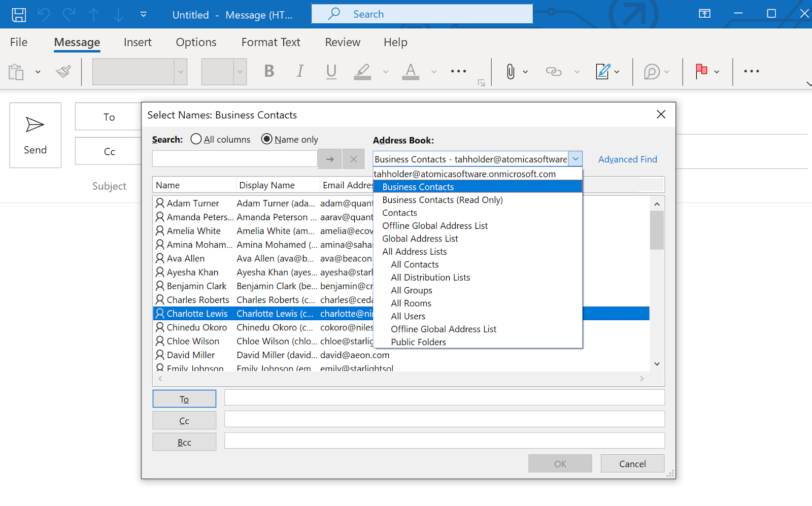Image resolution: width=812 pixels, height=506 pixels.
Task: Click the Bcc button in dialog
Action: pos(184,442)
